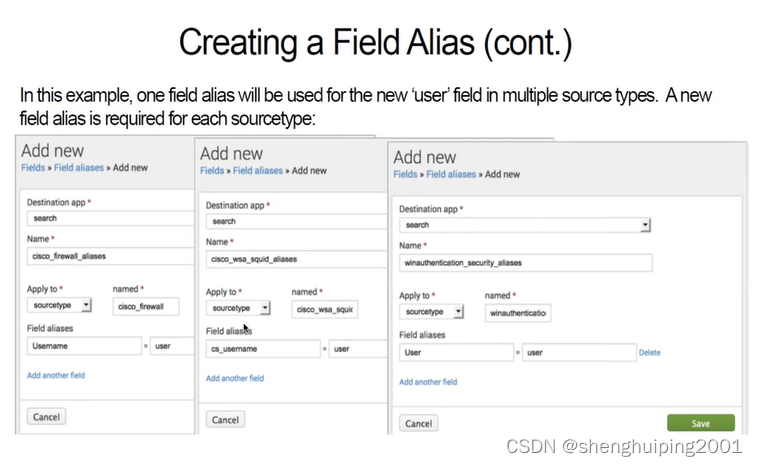Open the Field aliases breadcrumb in the rightmost panel
The height and width of the screenshot is (466, 758).
[450, 175]
